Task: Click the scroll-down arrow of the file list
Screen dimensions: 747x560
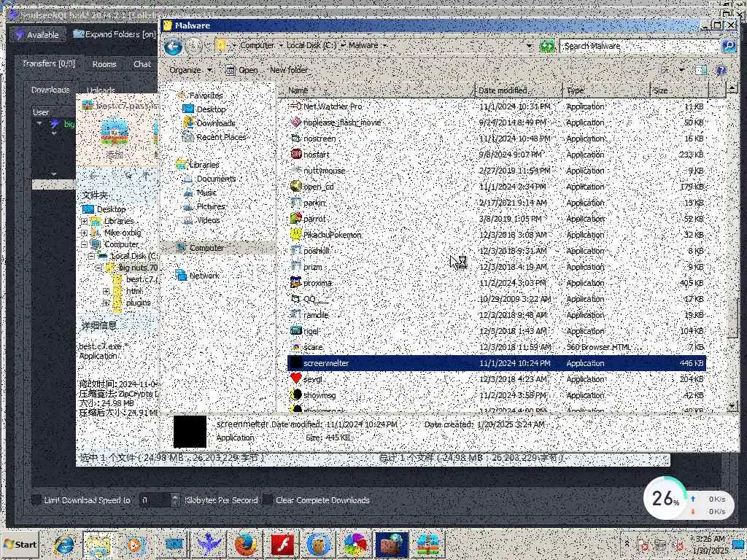Action: click(732, 407)
